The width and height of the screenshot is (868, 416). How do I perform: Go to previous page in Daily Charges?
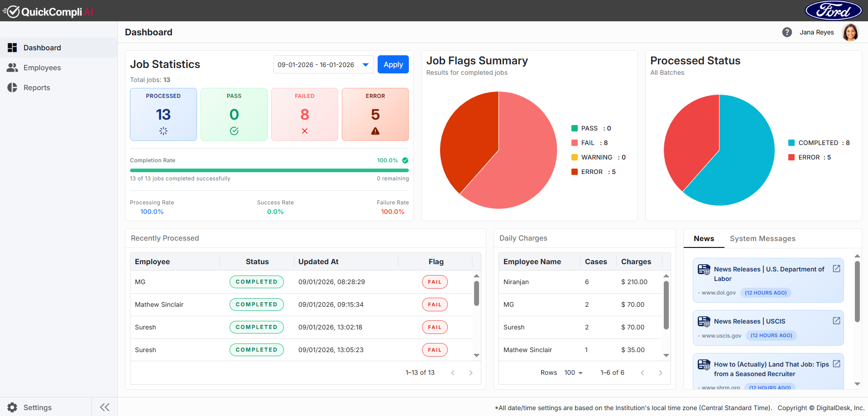tap(643, 372)
